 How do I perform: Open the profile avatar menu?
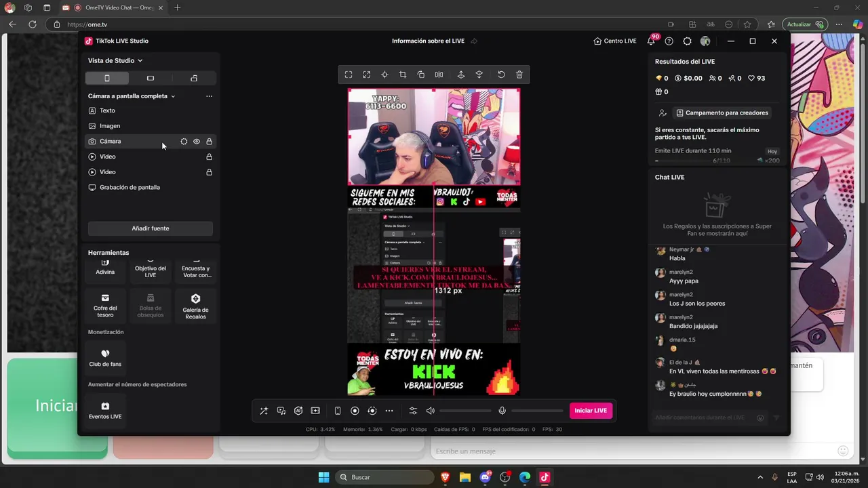coord(705,41)
